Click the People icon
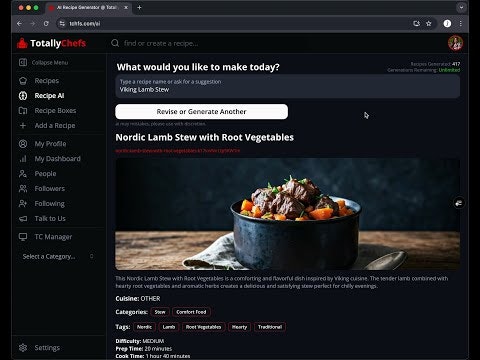 pos(23,174)
